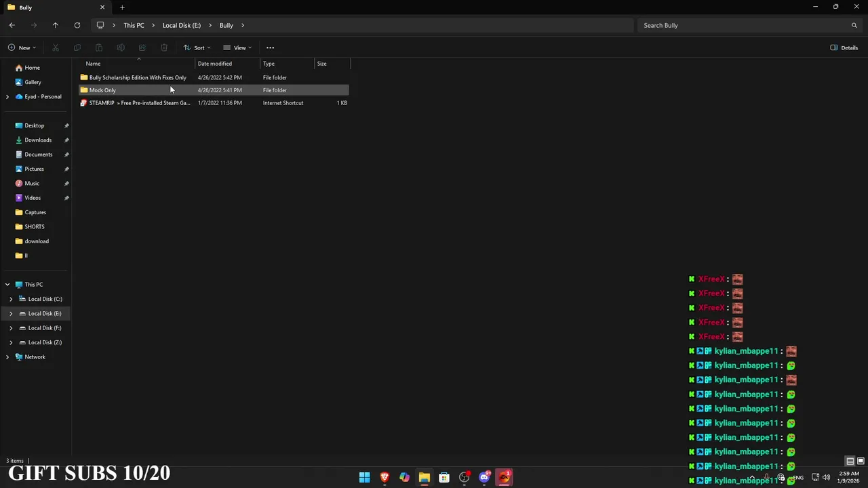868x488 pixels.
Task: Sort by the Date modified column header
Action: tap(228, 64)
